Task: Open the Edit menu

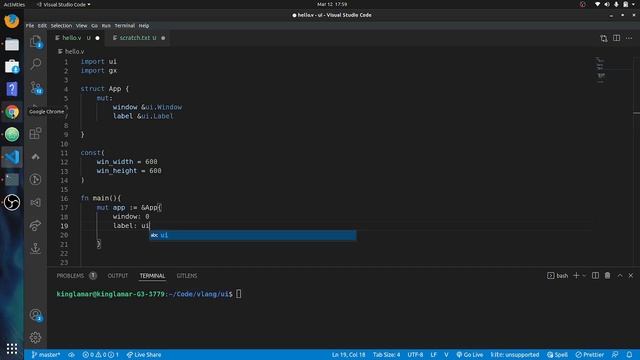Action: (x=42, y=26)
